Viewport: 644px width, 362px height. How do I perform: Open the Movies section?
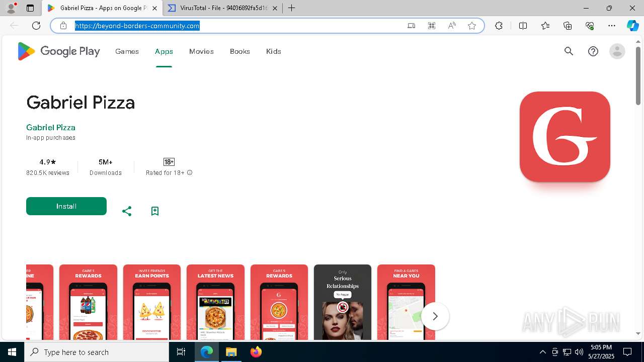click(x=201, y=51)
